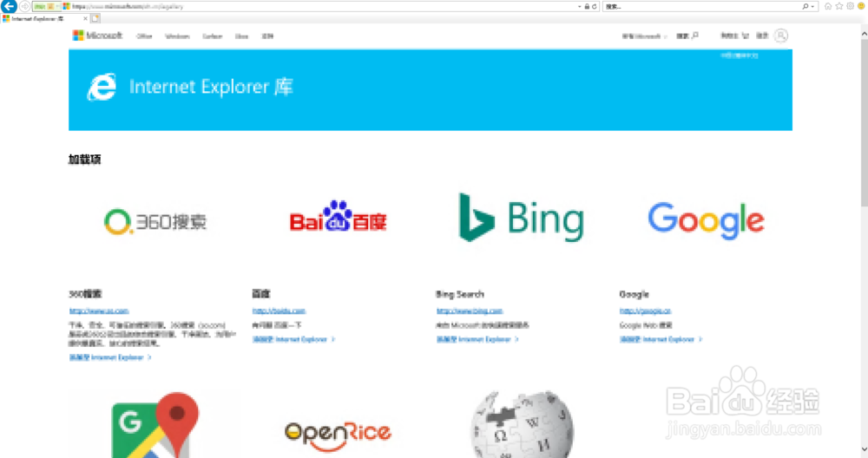
Task: Click the 百度 title below its logo
Action: [261, 294]
